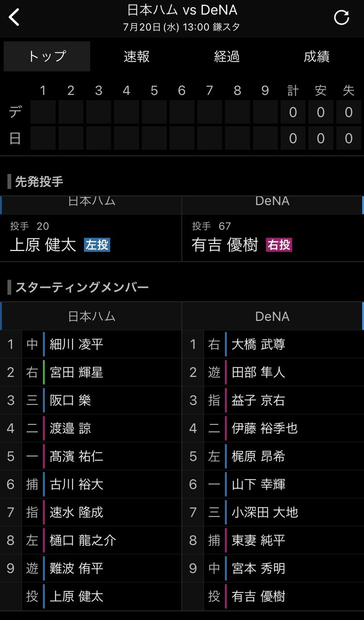Open player 宮田 輝星

77,372
